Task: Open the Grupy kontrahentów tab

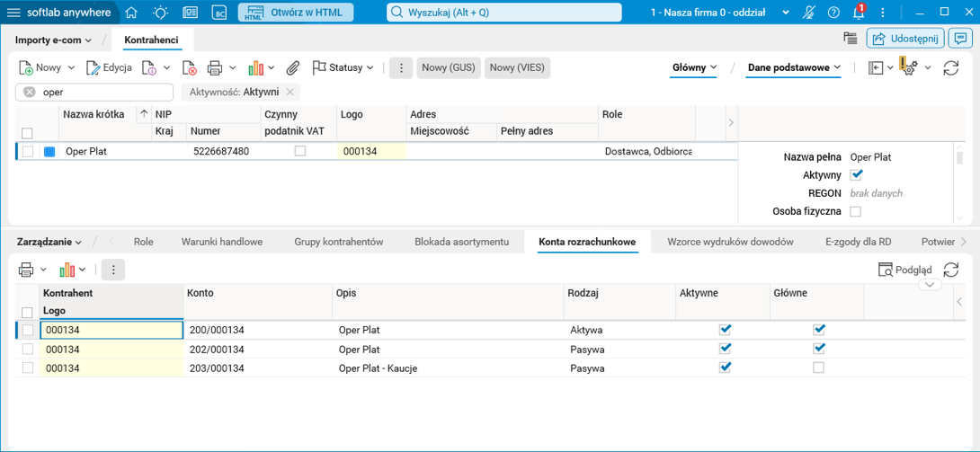Action: point(338,242)
